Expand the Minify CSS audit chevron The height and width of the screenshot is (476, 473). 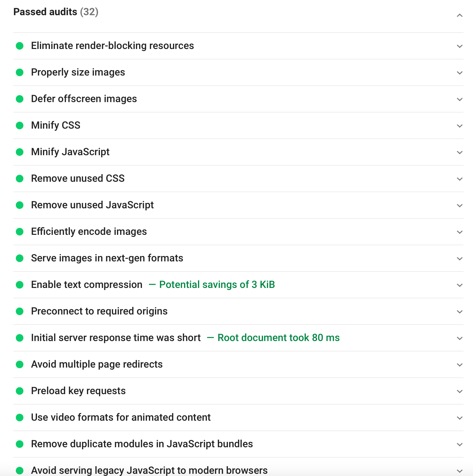460,126
